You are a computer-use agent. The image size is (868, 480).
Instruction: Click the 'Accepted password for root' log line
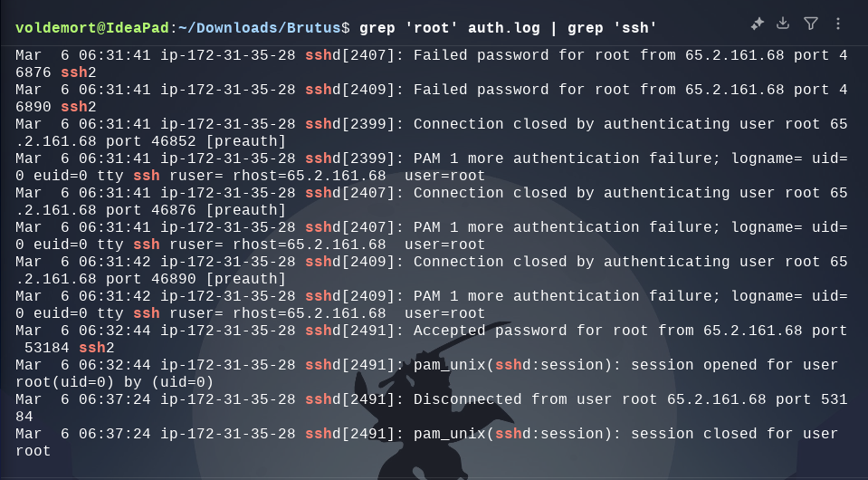[431, 340]
